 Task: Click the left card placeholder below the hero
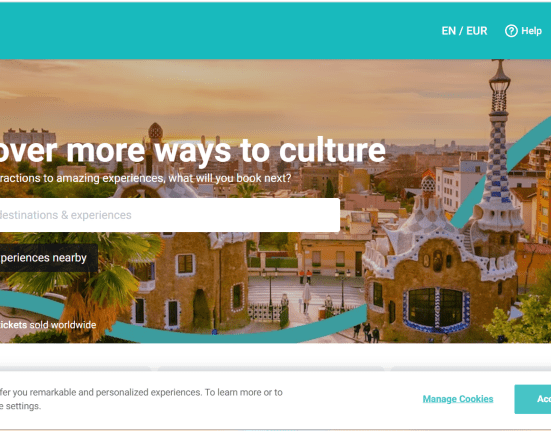tap(76, 369)
